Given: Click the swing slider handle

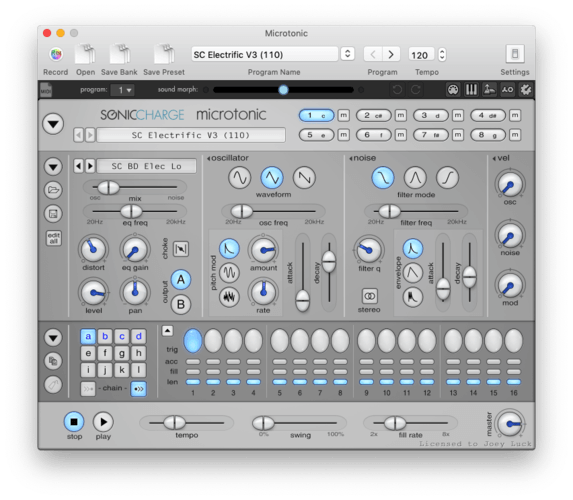Looking at the screenshot, I should pos(263,423).
